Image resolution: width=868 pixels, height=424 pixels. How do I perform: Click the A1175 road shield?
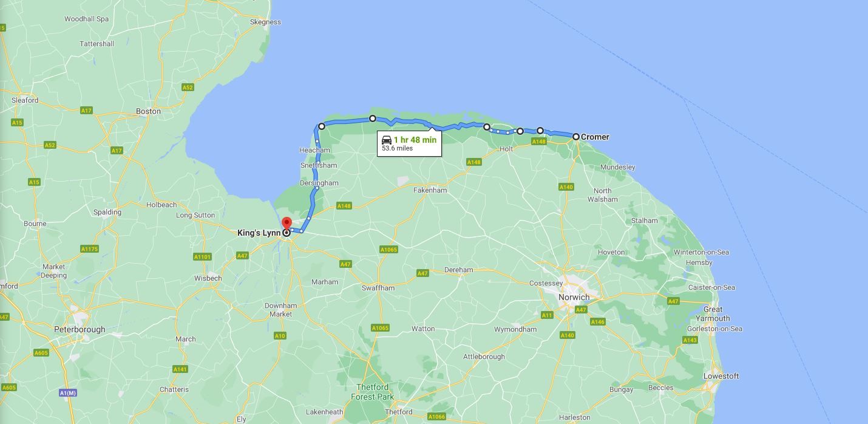click(x=89, y=249)
